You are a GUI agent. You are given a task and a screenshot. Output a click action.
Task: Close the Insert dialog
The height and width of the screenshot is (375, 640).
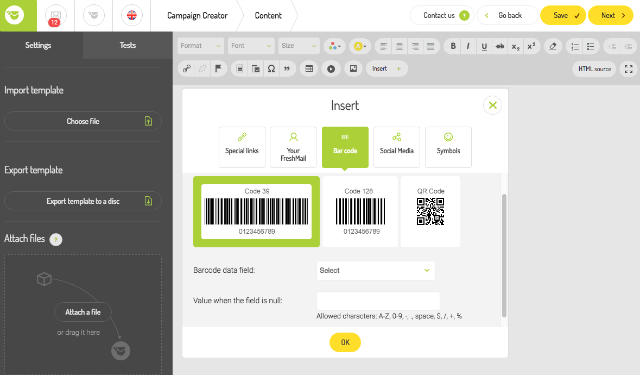[x=492, y=105]
